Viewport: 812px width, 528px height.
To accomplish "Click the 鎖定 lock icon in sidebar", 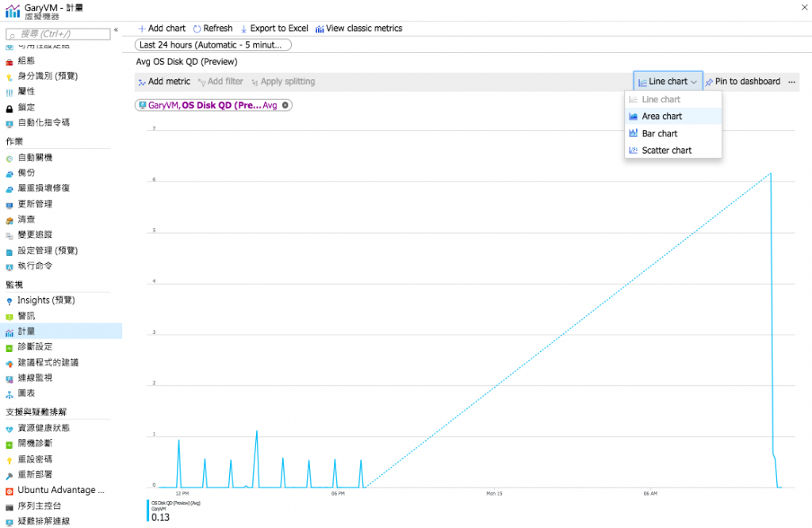I will [x=10, y=109].
